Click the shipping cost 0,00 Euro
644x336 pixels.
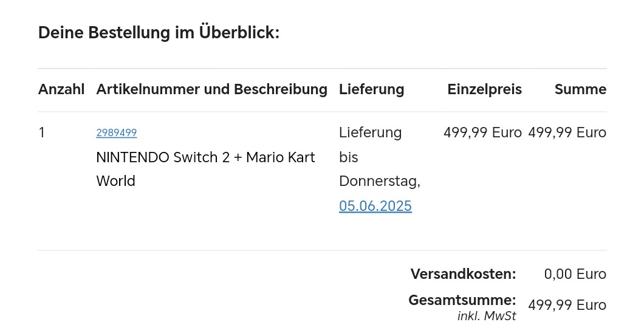[x=575, y=274]
